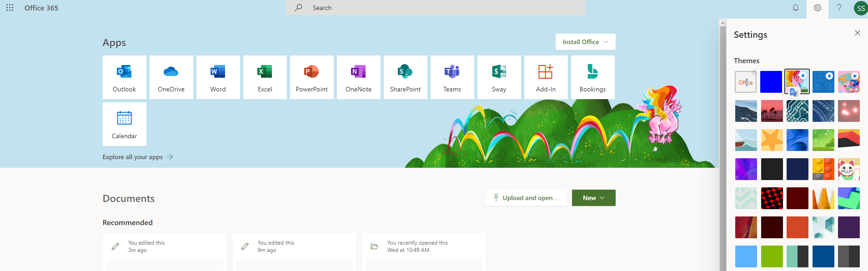Viewport: 868px width, 271px height.
Task: Open the Excel app tile
Action: [265, 77]
